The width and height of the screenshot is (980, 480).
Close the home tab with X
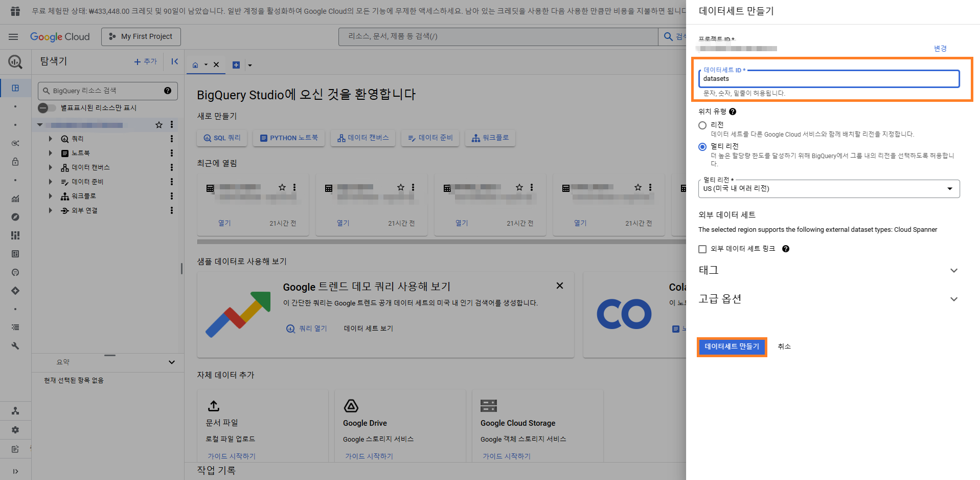coord(216,65)
